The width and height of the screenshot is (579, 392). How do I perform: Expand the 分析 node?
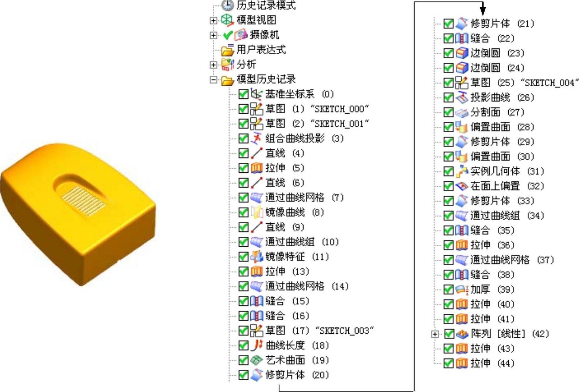214,65
